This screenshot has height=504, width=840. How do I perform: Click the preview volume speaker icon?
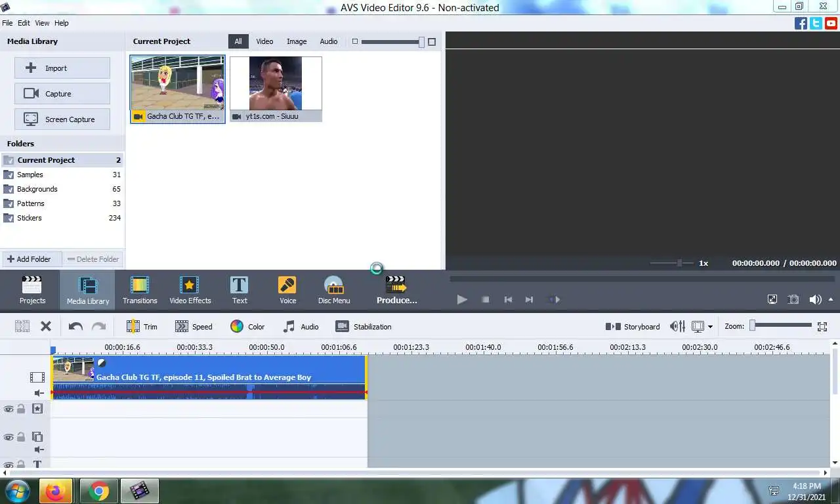(x=815, y=299)
